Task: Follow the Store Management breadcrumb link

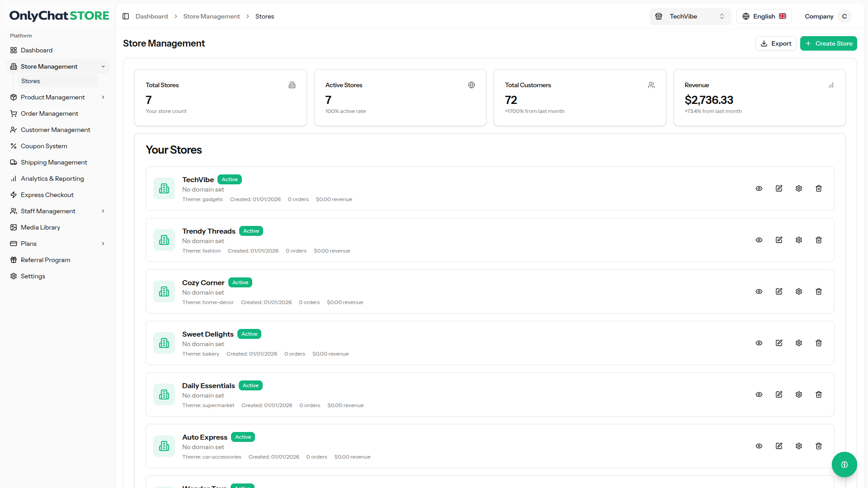Action: tap(212, 16)
